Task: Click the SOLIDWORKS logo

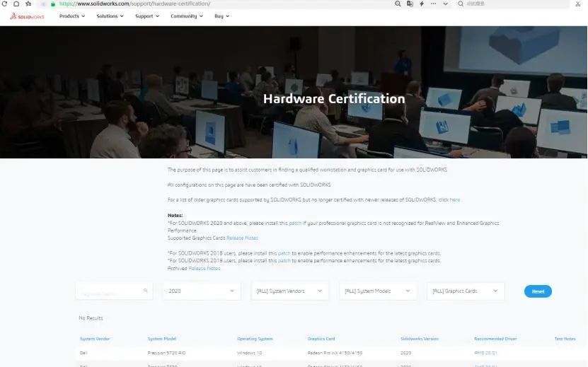Action: [x=27, y=16]
